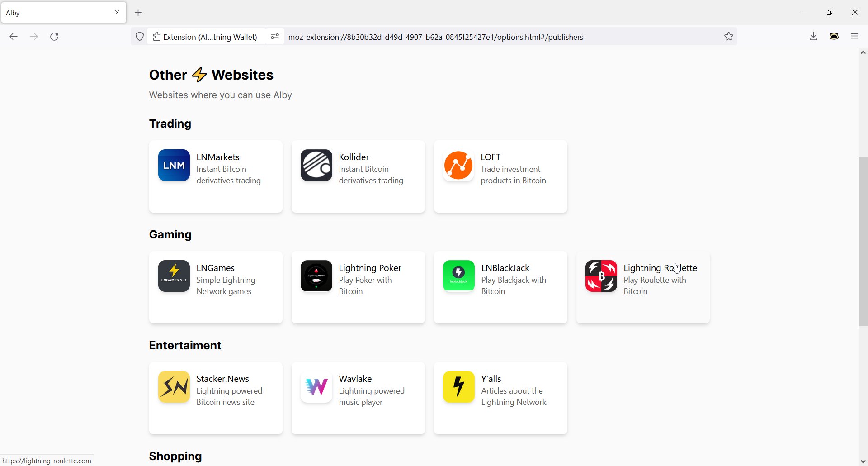Click the 'Lightning powered music player' text
Screen dimensions: 868x466
pos(372,397)
